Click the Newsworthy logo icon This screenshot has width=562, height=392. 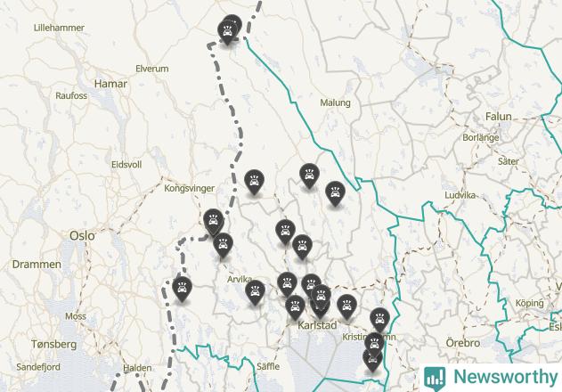point(435,378)
